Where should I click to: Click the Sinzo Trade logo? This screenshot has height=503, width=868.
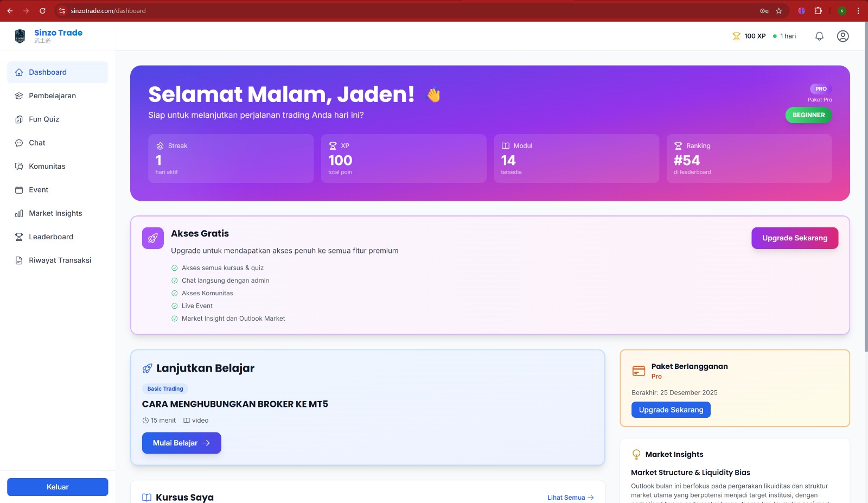pyautogui.click(x=20, y=35)
